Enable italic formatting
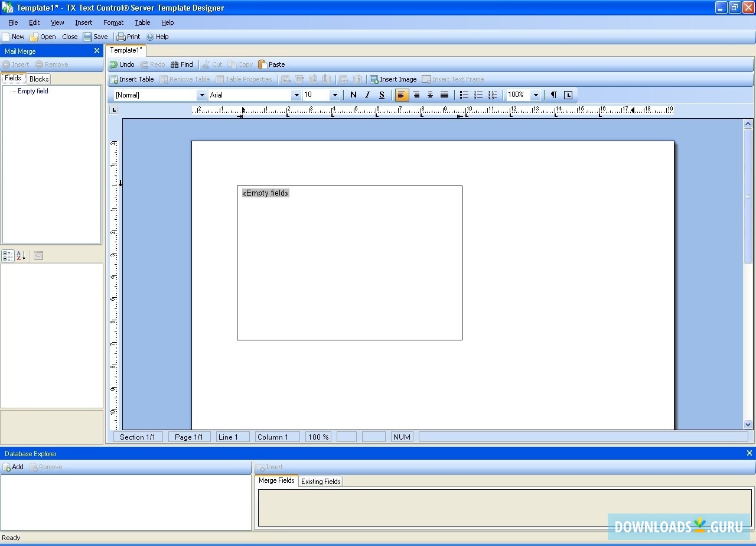 [367, 95]
